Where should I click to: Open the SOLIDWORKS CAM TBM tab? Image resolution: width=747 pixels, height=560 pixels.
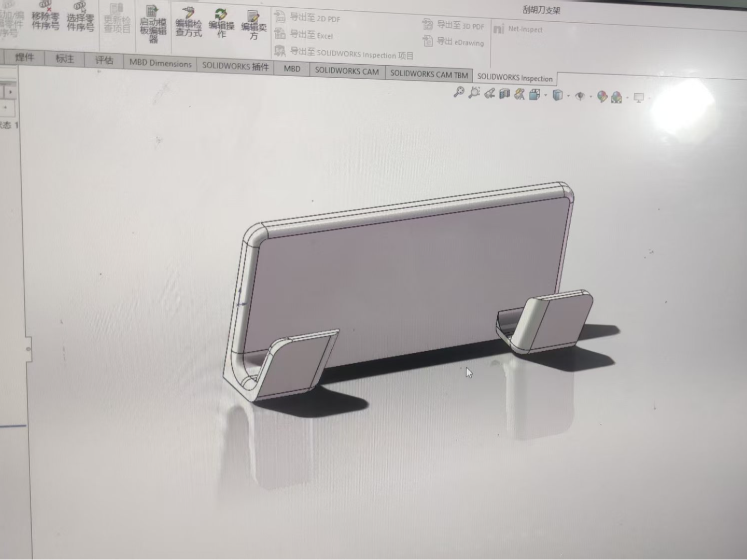[x=429, y=74]
